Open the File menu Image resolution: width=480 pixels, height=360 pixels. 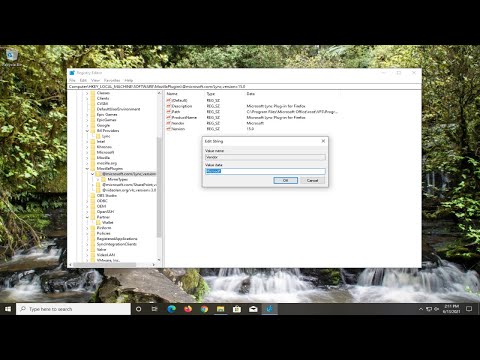[x=72, y=80]
